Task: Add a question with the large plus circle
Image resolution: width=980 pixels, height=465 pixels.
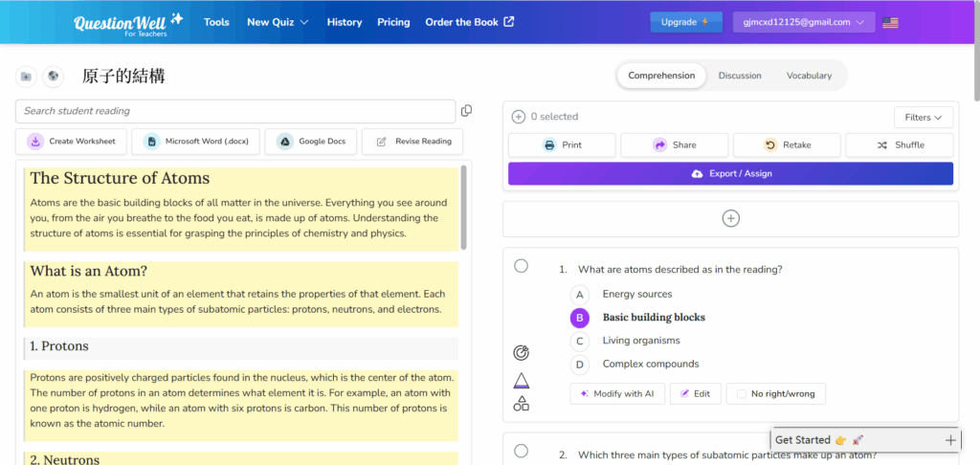Action: click(730, 219)
